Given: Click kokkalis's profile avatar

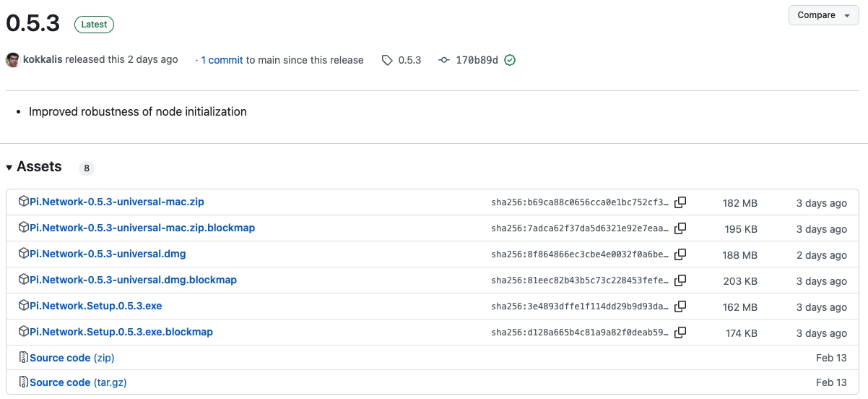Looking at the screenshot, I should point(12,60).
